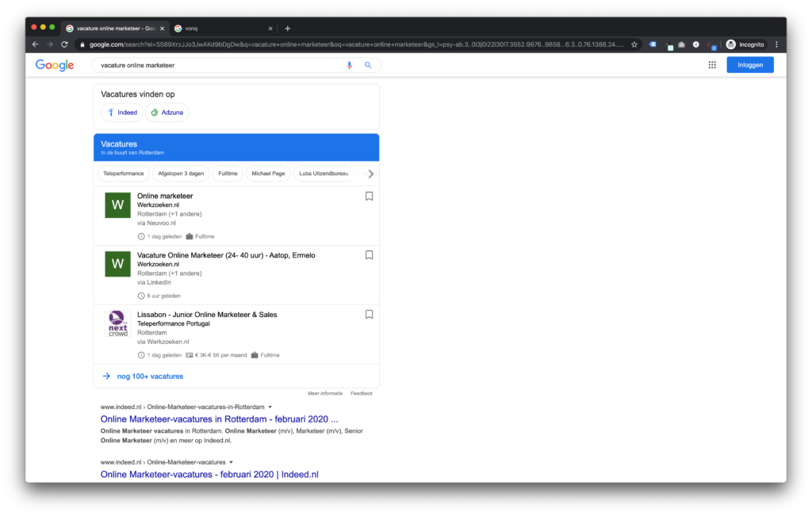Find vacancies on Adzuna chip
The width and height of the screenshot is (812, 516).
point(167,113)
